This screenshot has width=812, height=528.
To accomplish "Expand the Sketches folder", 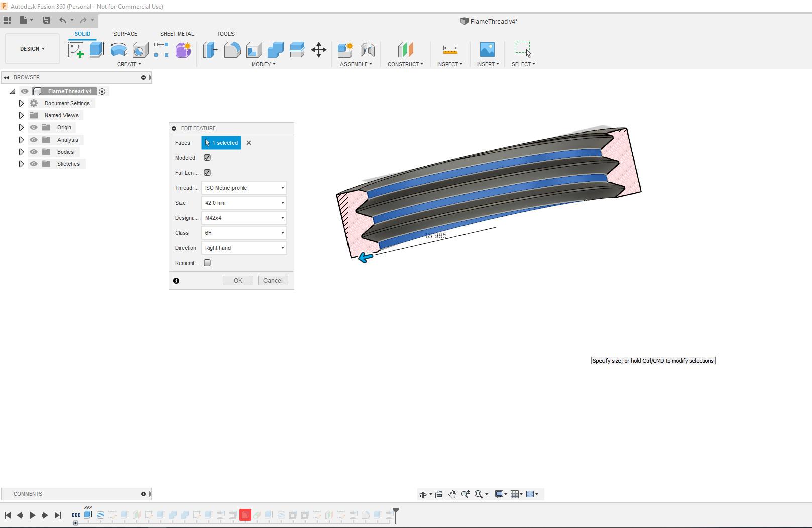I will [21, 164].
